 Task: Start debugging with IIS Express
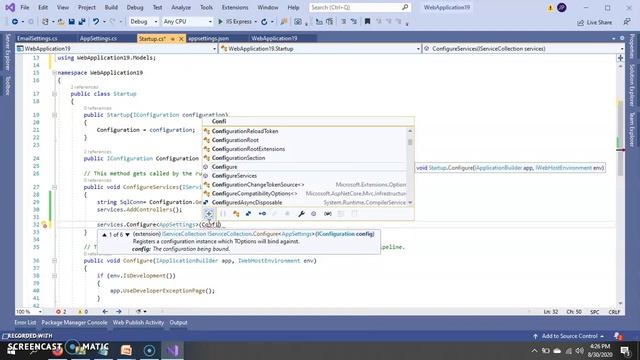pyautogui.click(x=235, y=22)
